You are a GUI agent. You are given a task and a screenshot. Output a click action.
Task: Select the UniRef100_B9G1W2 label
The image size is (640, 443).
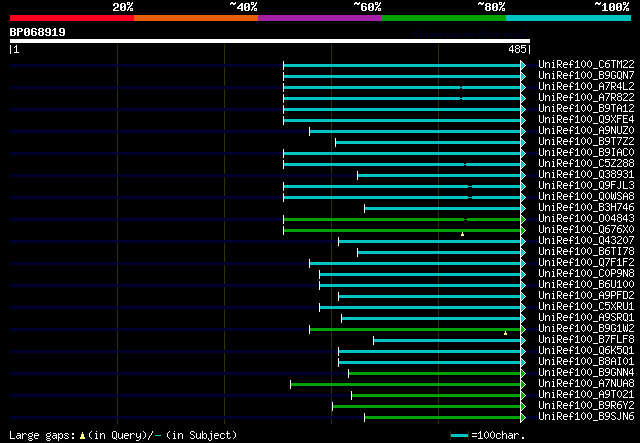[x=586, y=329]
